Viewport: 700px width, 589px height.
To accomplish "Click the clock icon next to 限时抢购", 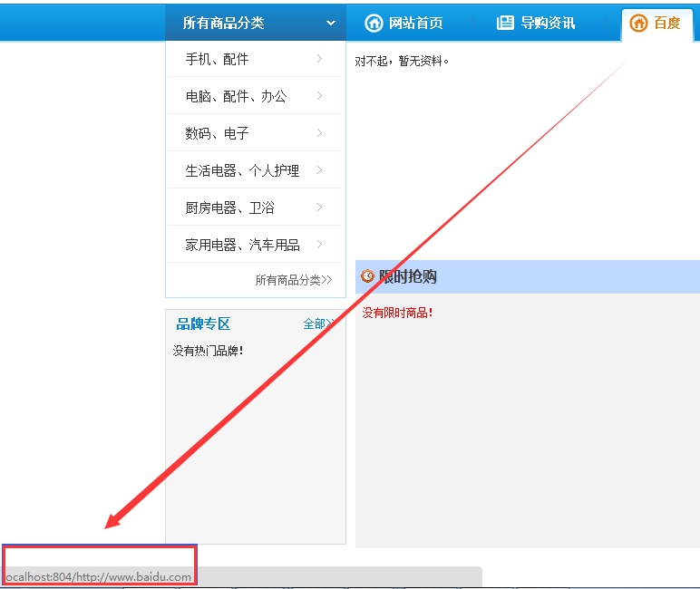I will pos(367,276).
